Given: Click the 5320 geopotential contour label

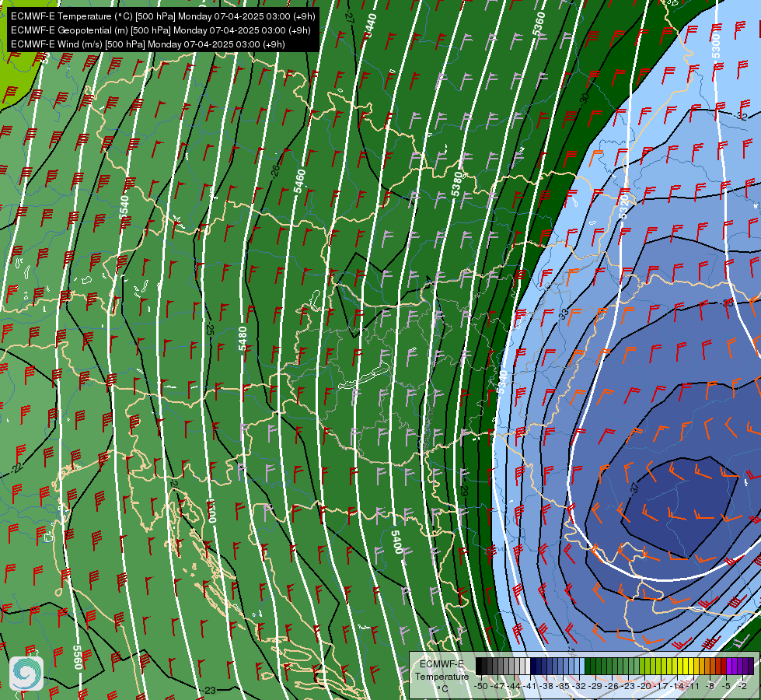Looking at the screenshot, I should (x=624, y=206).
